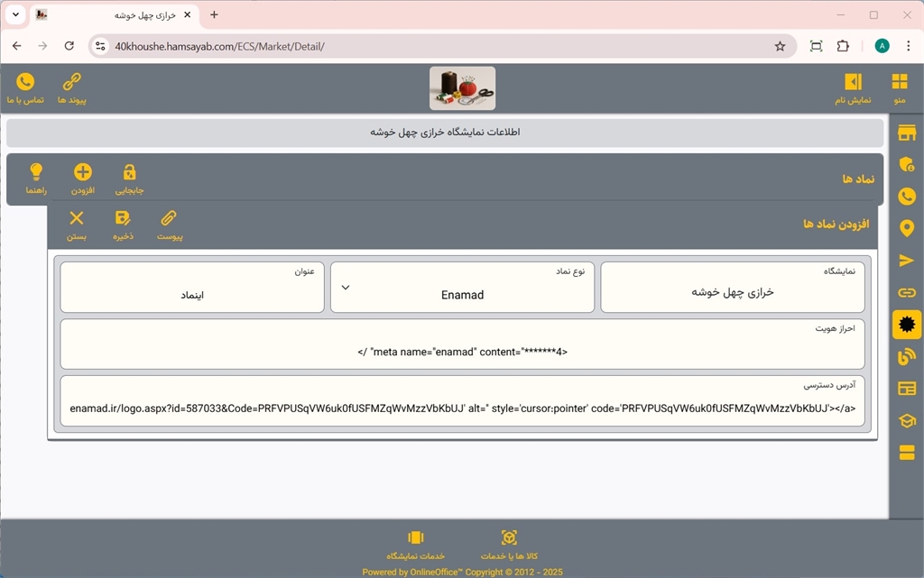Click the graduation cap sidebar icon
This screenshot has width=924, height=578.
[907, 420]
